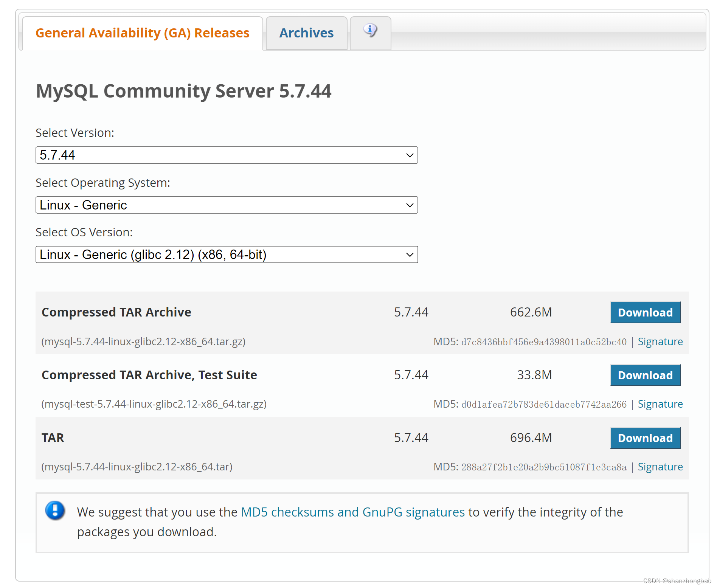Open the Signature link for the TAR file
Image resolution: width=717 pixels, height=588 pixels.
click(x=660, y=467)
